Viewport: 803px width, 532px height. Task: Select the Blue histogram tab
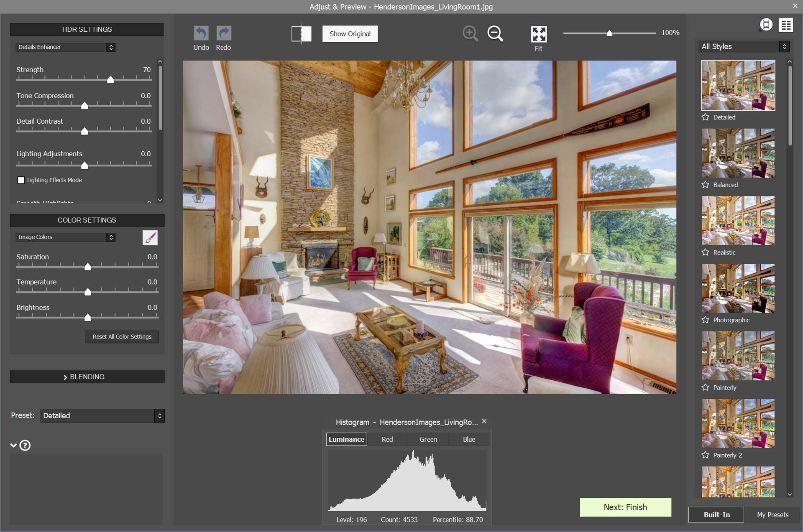(x=469, y=439)
